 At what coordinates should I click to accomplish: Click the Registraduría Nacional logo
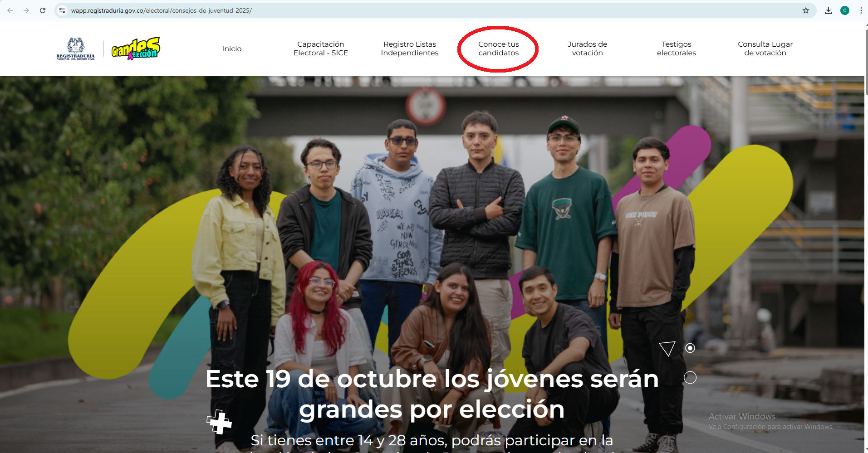pyautogui.click(x=76, y=49)
